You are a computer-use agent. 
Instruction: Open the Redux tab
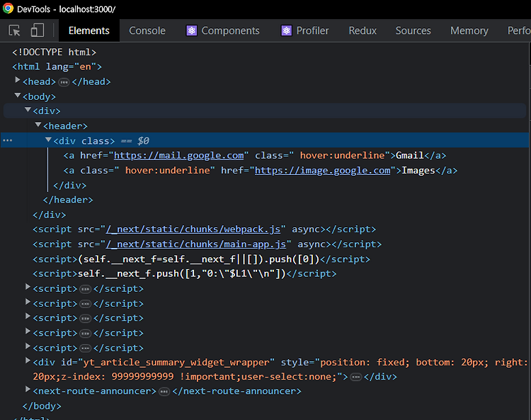pyautogui.click(x=362, y=30)
